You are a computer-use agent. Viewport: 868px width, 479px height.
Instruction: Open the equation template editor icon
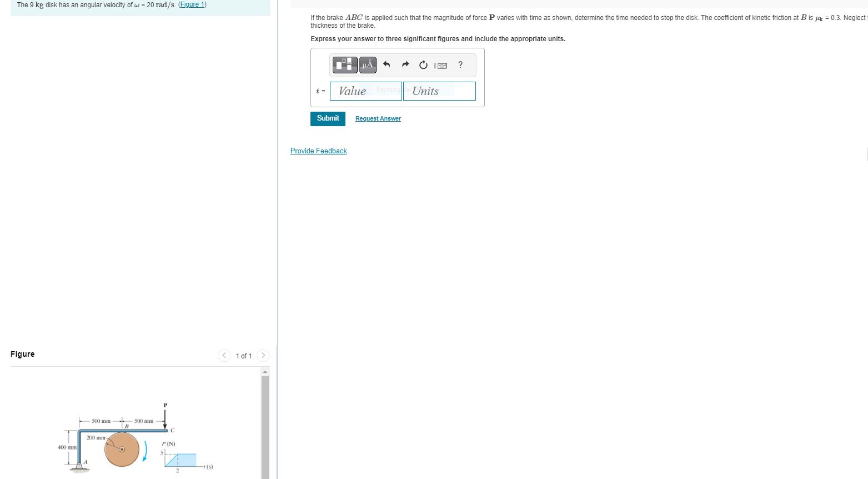tap(344, 64)
